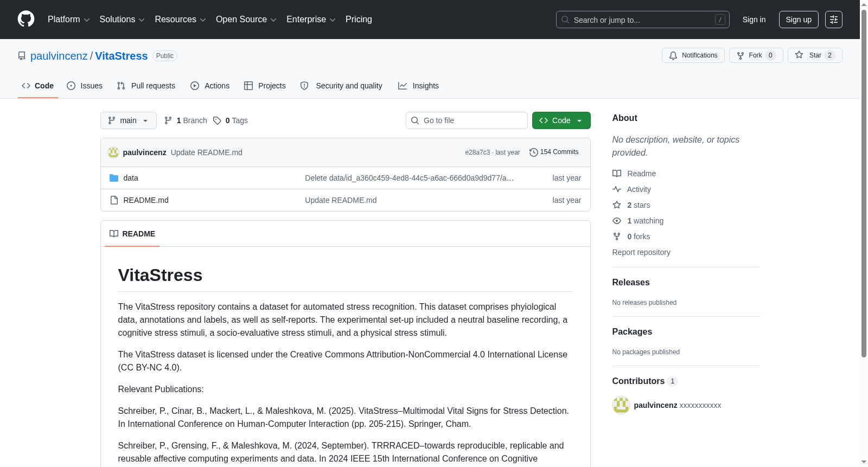Open the main branch selector dropdown

point(129,120)
